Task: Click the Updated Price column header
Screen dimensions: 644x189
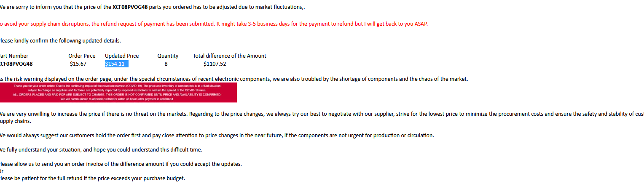Action: coord(122,56)
